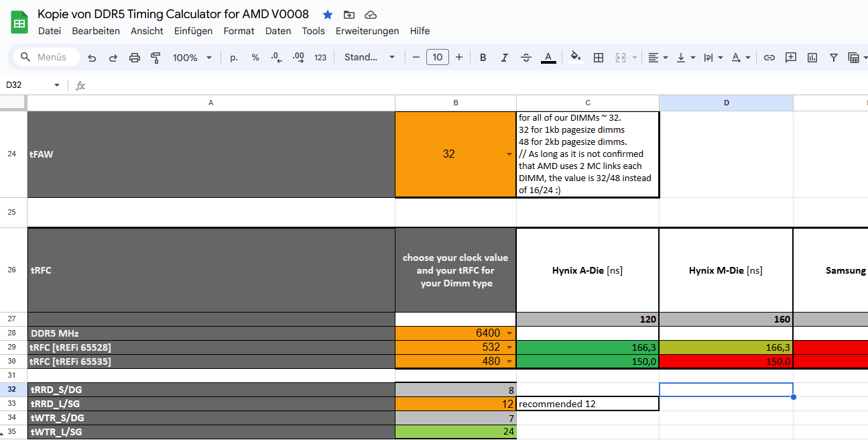Open vertical align options
Viewport: 868px width, 440px height.
686,58
